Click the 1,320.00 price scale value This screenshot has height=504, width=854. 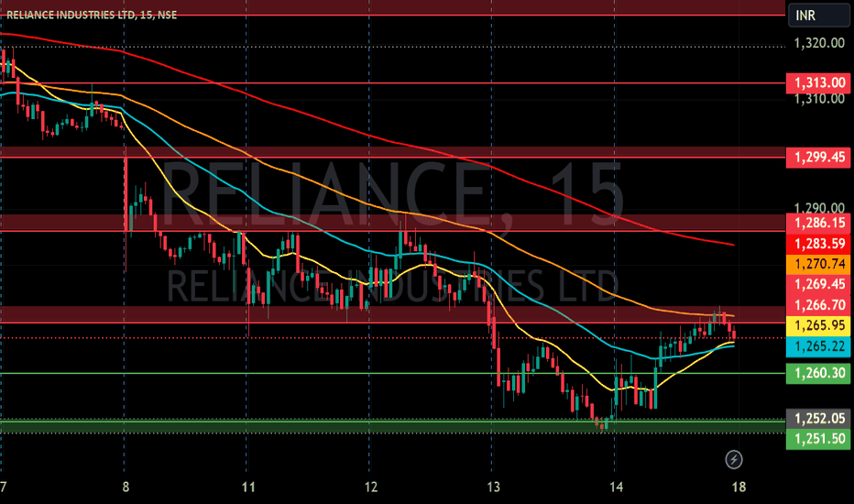point(819,43)
